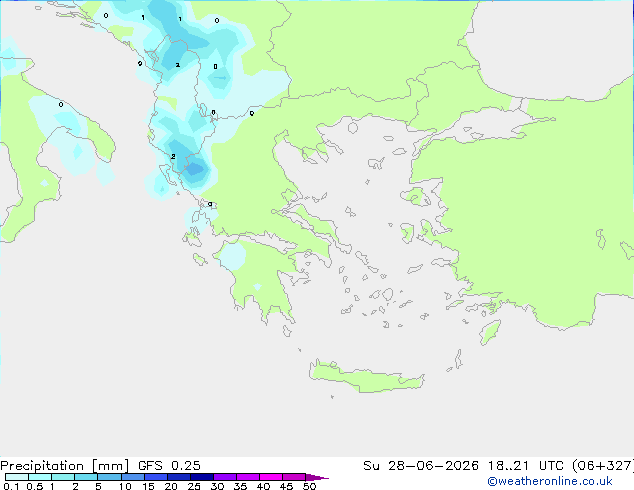Click the 'Precipitation [mm]' title text
Image resolution: width=634 pixels, height=490 pixels.
[64, 466]
